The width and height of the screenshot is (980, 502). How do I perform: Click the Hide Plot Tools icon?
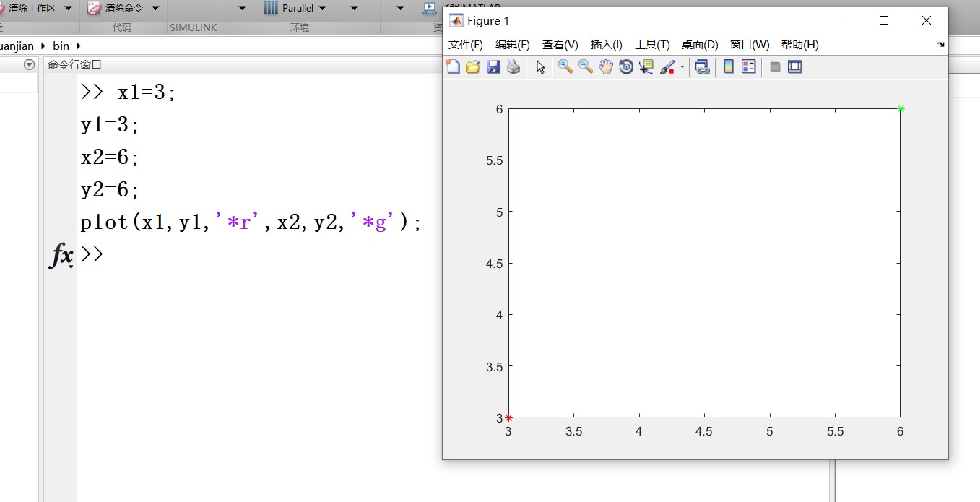tap(775, 67)
